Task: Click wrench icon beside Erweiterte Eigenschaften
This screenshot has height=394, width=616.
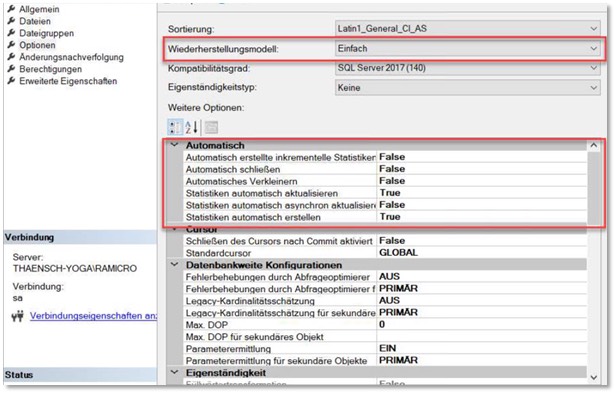Action: coord(11,81)
